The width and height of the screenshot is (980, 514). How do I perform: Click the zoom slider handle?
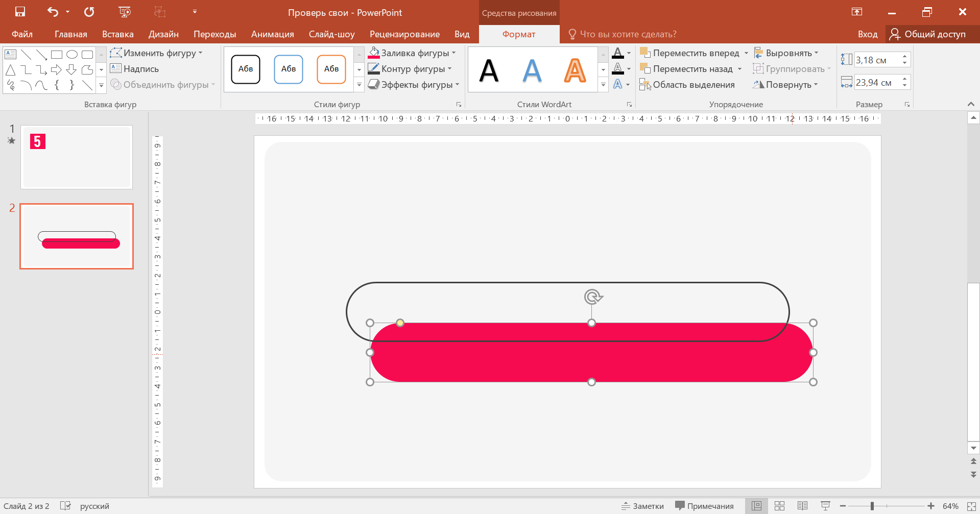click(872, 506)
